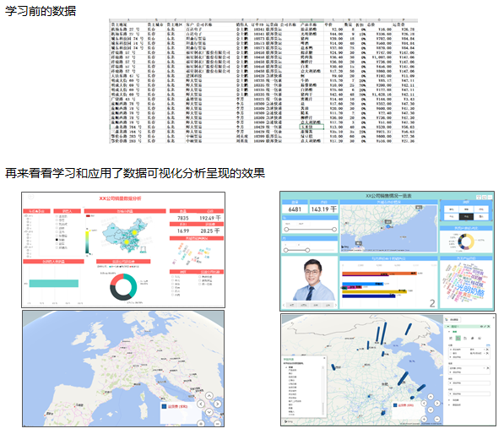
Task: Click 6481 KPI card value
Action: coord(295,209)
